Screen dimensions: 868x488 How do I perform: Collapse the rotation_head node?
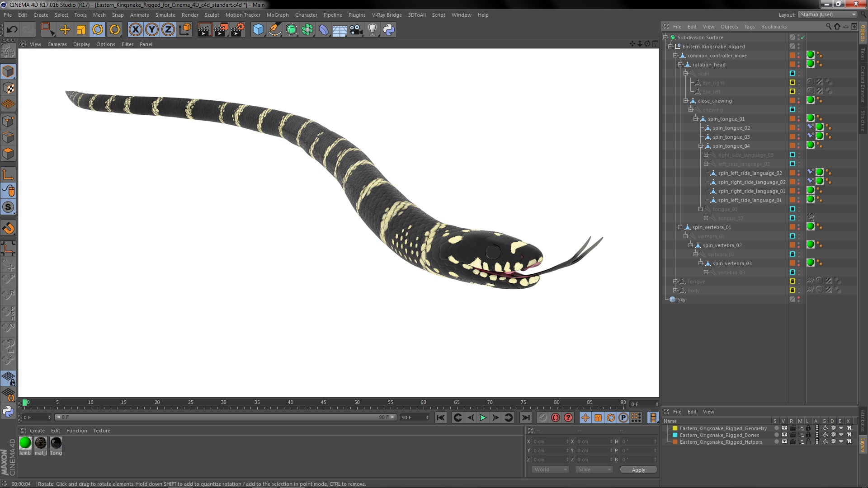(680, 65)
